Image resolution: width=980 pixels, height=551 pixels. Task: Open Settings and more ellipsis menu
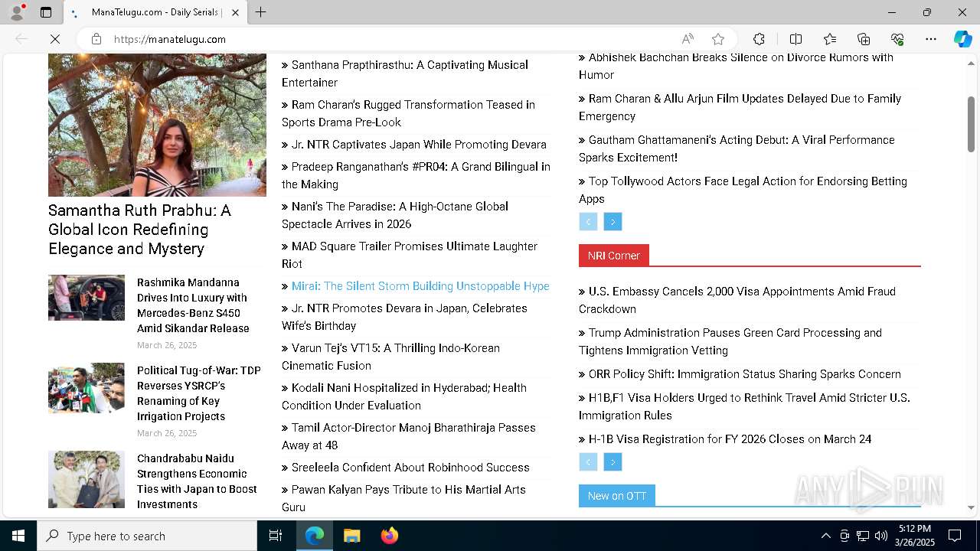(931, 39)
